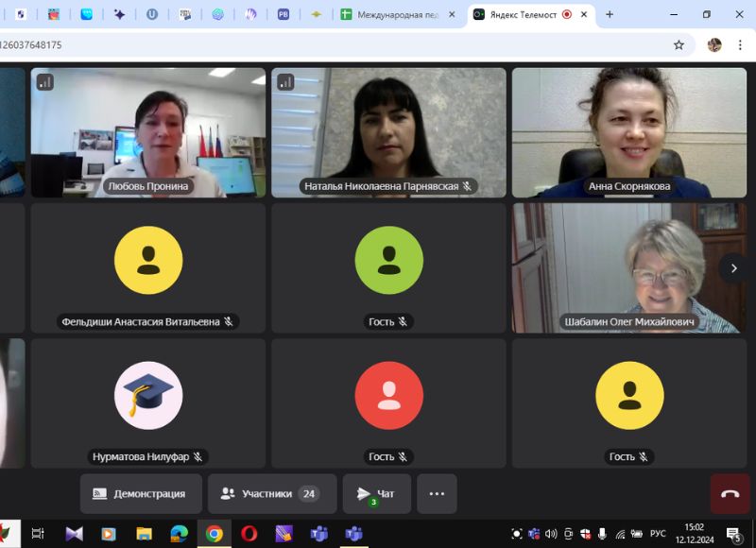Viewport: 756px width, 548px height.
Task: Select Нурматова Нилуфар's graduation cap avatar
Action: coord(148,395)
